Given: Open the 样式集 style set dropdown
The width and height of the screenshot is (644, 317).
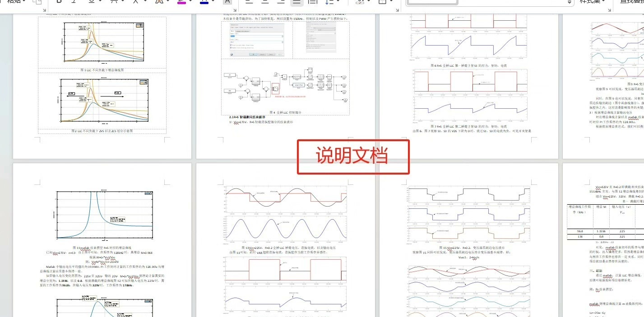Looking at the screenshot, I should point(593,2).
